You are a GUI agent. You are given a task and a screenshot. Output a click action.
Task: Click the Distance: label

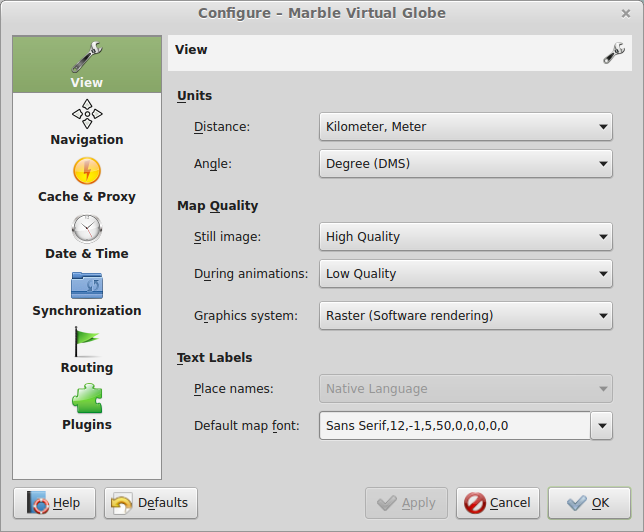(222, 127)
